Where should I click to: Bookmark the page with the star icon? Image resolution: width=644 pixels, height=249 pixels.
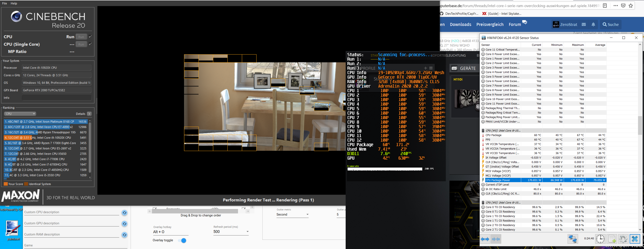pyautogui.click(x=631, y=6)
